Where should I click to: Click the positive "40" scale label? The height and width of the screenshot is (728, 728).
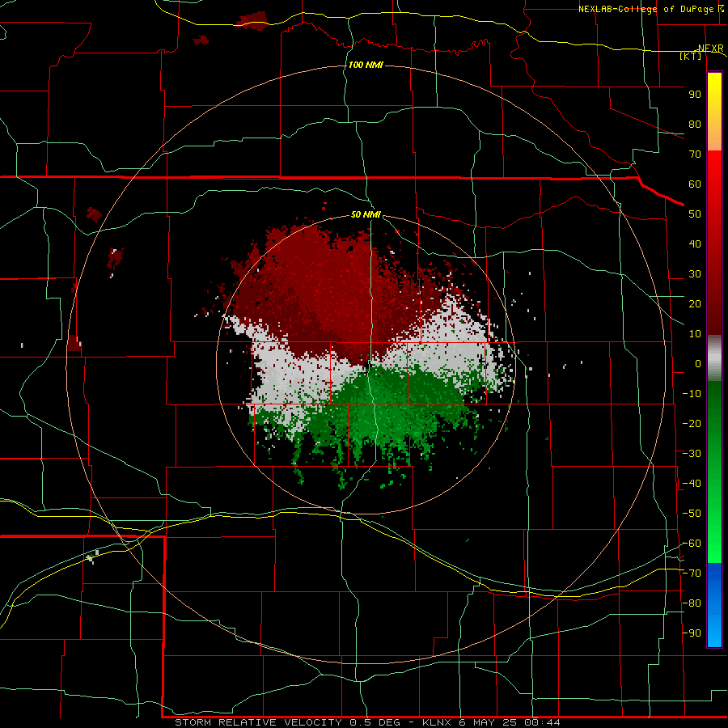[x=695, y=244]
